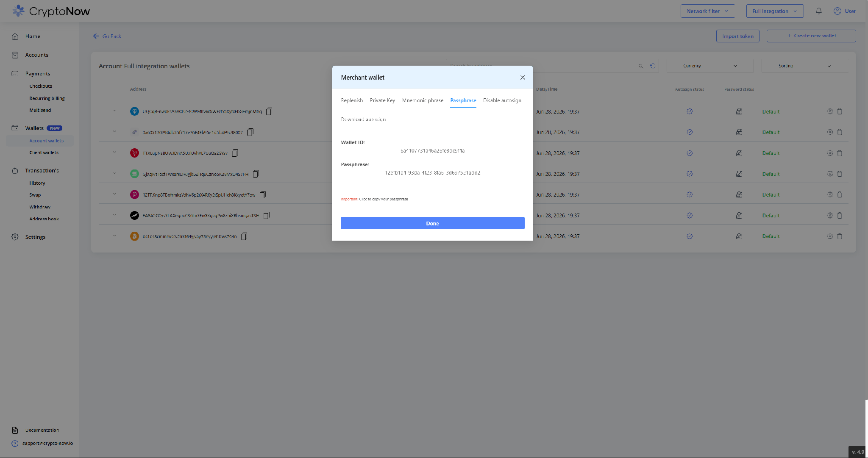Click the Wallet ID value 6a4107731a46a26fc8dc9f4a

click(432, 151)
